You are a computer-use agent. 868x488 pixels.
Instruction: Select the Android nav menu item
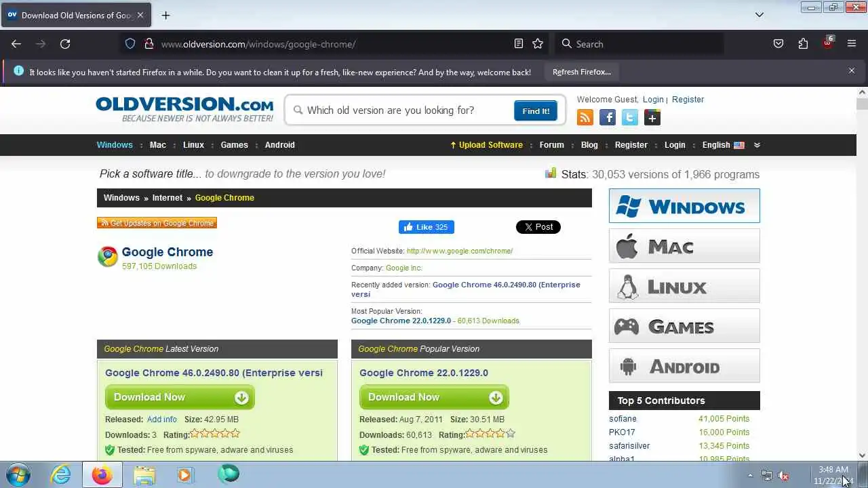[x=280, y=145]
